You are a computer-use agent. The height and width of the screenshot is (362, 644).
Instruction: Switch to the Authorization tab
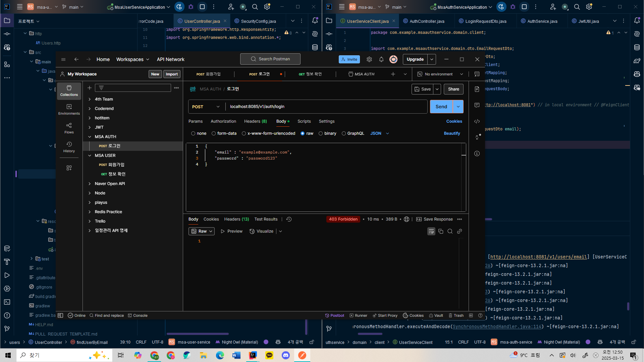coord(223,121)
